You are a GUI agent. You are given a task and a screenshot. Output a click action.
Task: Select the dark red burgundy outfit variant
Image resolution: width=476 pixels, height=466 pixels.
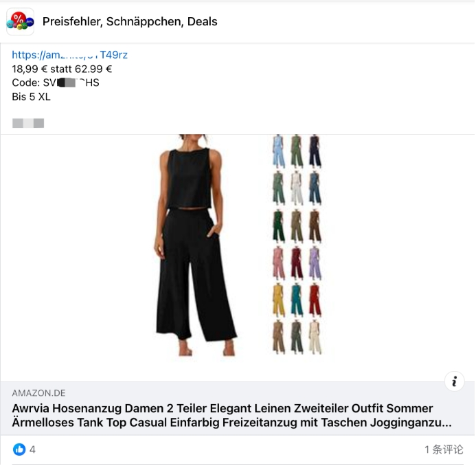point(297,263)
